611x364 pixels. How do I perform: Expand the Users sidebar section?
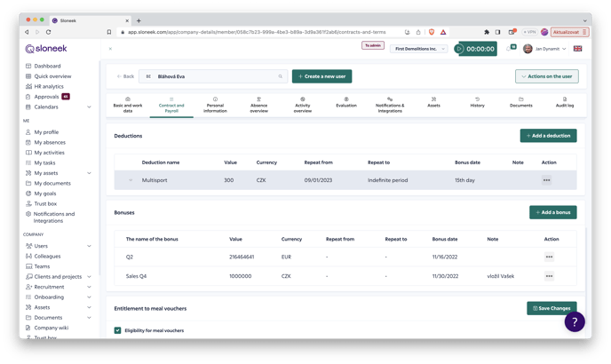point(89,246)
